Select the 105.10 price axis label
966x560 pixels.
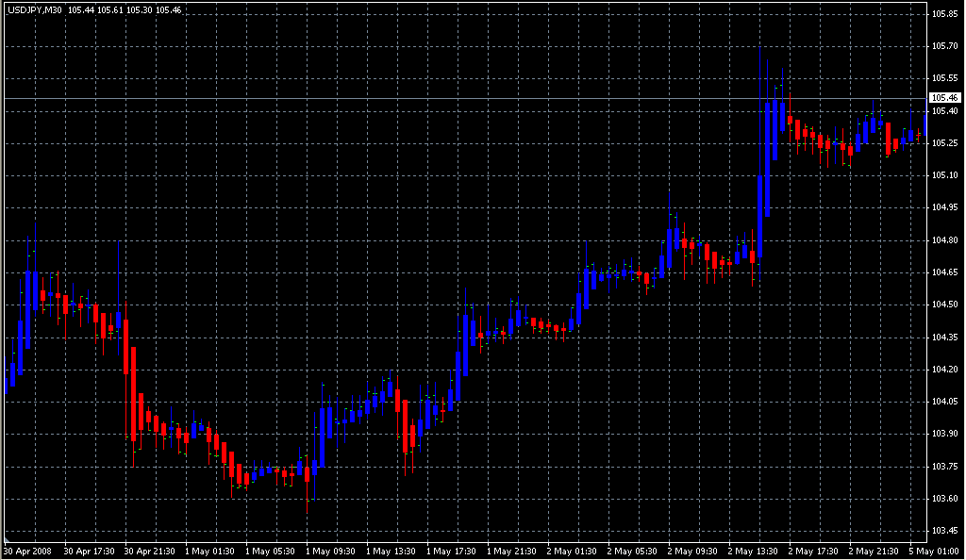click(945, 175)
